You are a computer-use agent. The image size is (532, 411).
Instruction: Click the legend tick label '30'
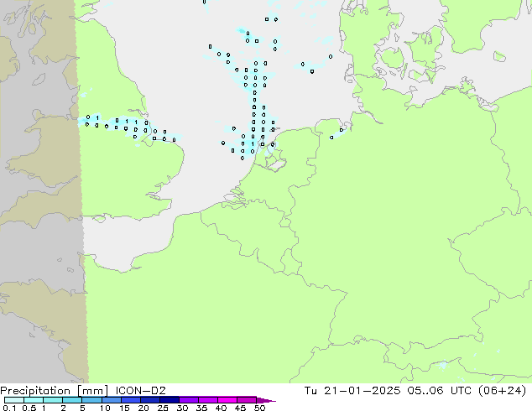pos(182,408)
